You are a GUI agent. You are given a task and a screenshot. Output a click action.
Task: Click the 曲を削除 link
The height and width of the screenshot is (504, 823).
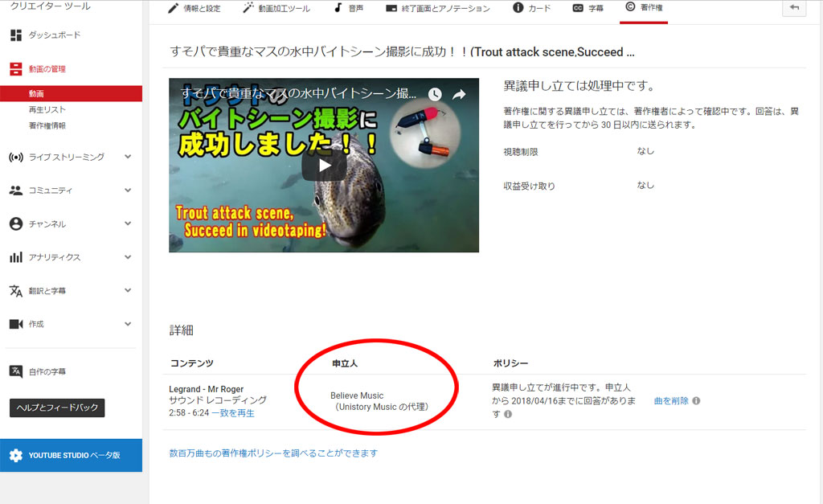pos(671,400)
